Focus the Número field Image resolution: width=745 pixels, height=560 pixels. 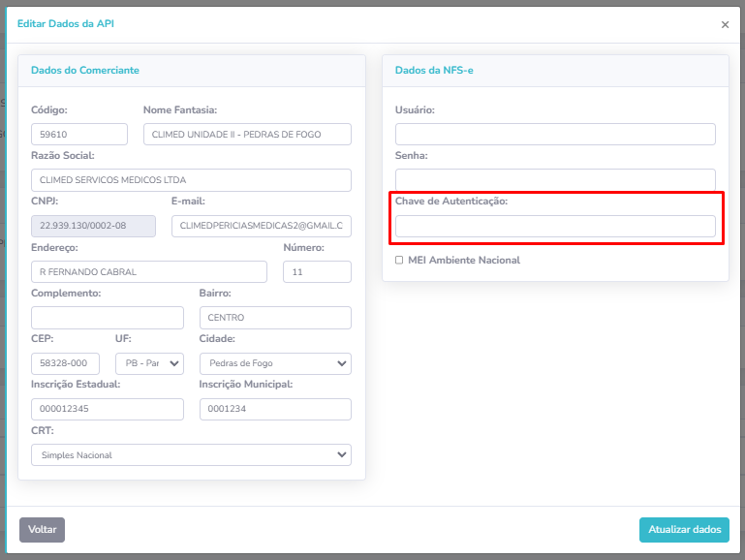[317, 272]
